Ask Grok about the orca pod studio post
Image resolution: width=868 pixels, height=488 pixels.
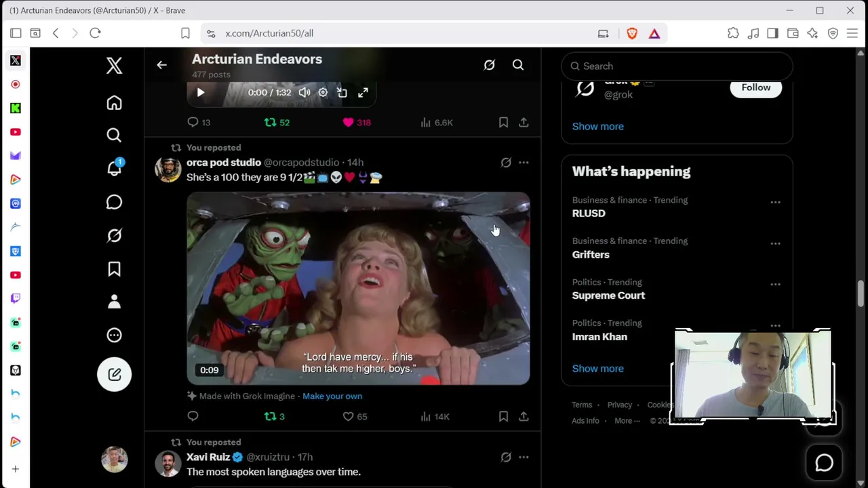pyautogui.click(x=506, y=163)
